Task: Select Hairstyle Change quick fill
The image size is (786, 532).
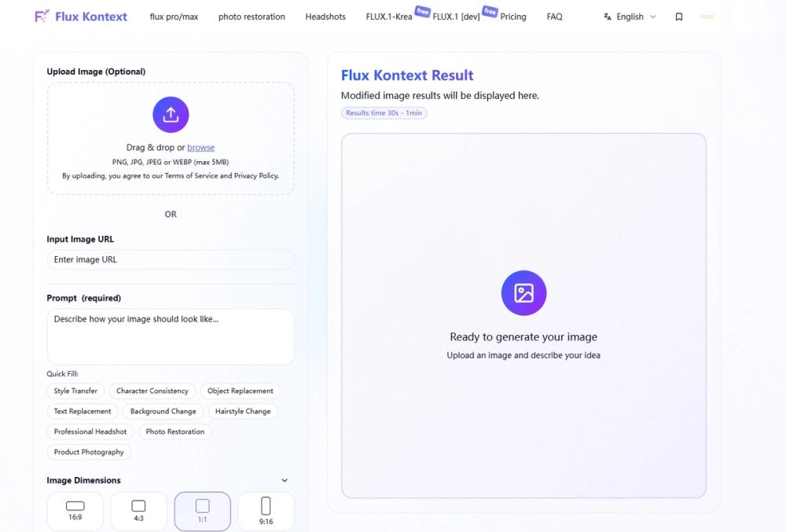Action: 243,411
